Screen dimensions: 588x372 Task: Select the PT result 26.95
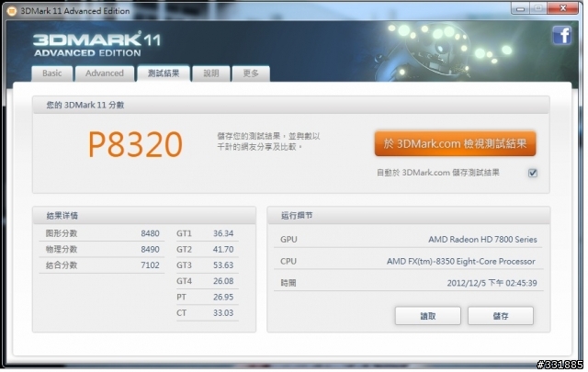(223, 298)
